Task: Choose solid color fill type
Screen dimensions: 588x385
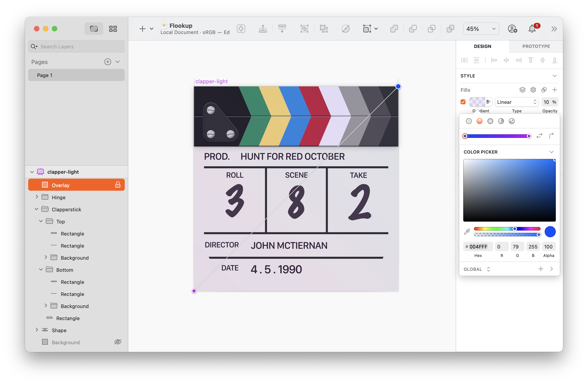Action: pos(469,121)
